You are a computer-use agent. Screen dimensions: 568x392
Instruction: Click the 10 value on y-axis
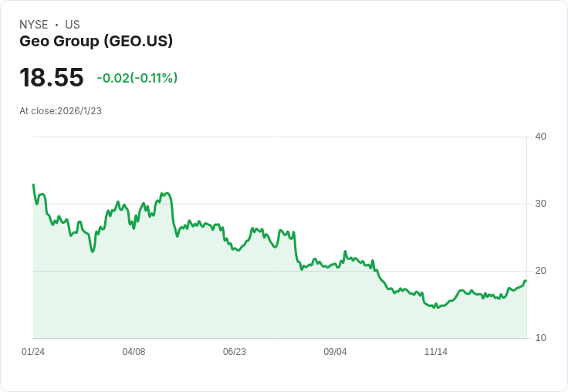540,338
